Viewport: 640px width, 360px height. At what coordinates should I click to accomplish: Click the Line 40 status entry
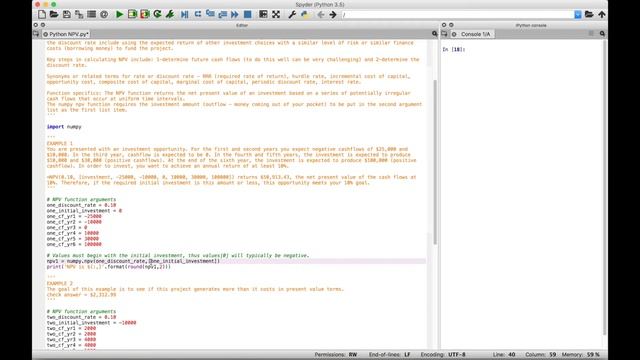(x=504, y=355)
